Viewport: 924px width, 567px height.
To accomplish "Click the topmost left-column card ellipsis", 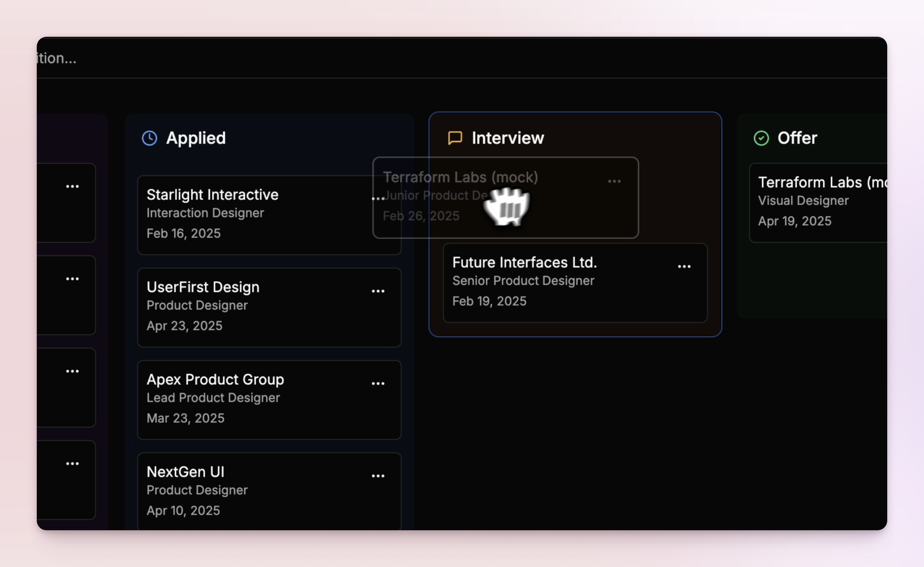I will (x=72, y=186).
